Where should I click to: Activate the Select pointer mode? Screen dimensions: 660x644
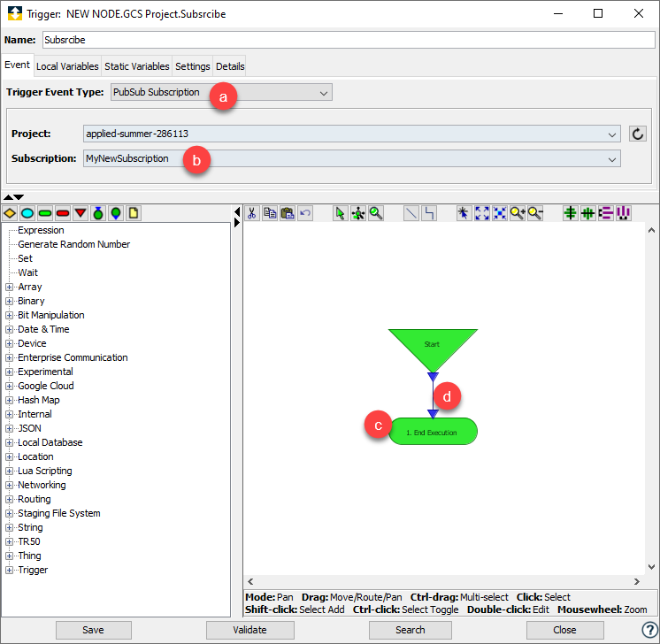point(340,213)
